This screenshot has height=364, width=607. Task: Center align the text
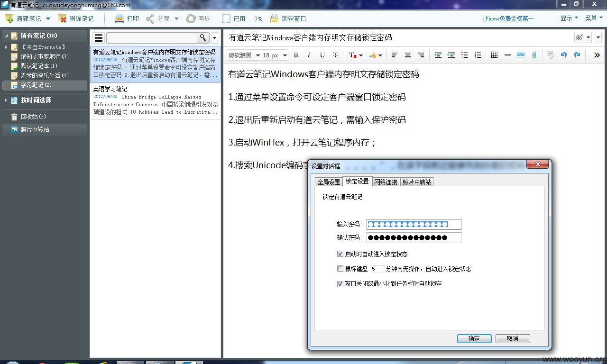pos(407,55)
